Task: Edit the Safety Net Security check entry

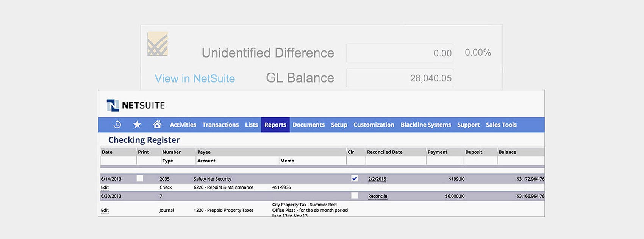Action: click(x=105, y=187)
